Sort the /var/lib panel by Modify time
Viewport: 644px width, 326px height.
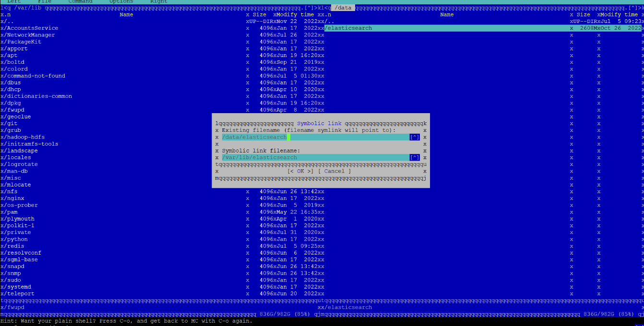295,14
